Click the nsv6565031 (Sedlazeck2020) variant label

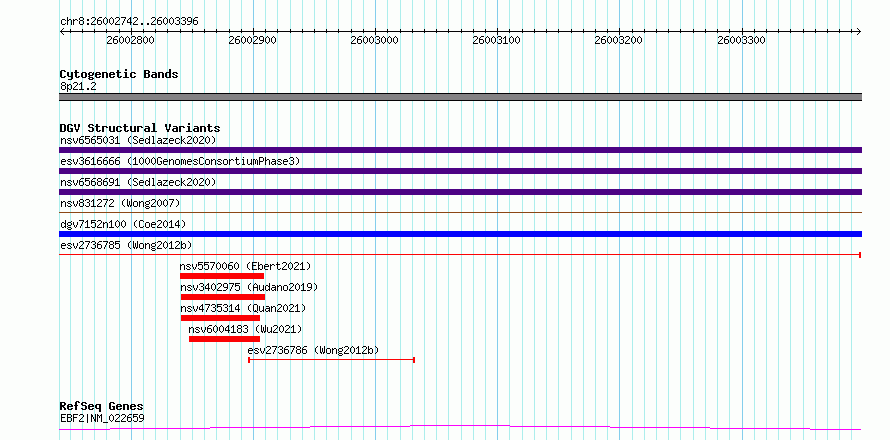point(138,140)
